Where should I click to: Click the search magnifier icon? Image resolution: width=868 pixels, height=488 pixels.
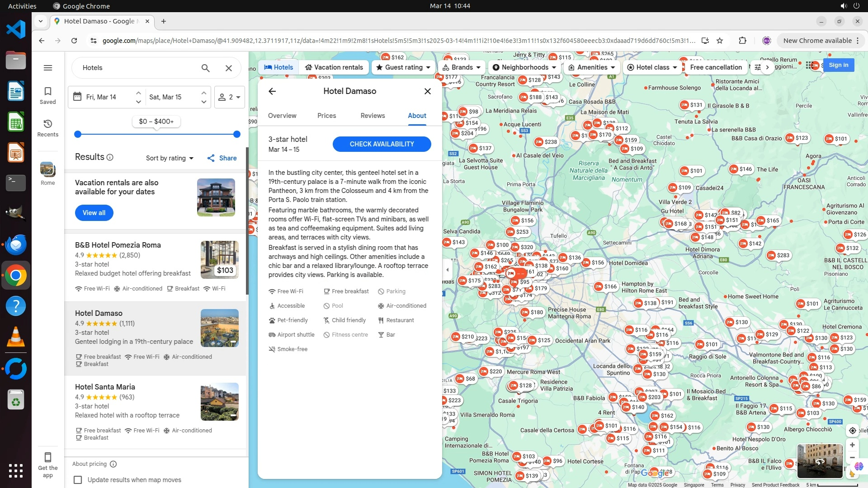tap(205, 68)
